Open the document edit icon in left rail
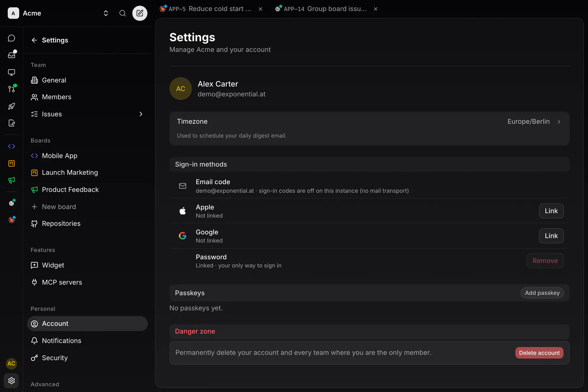Screen dimensions: 588x392 (11, 123)
